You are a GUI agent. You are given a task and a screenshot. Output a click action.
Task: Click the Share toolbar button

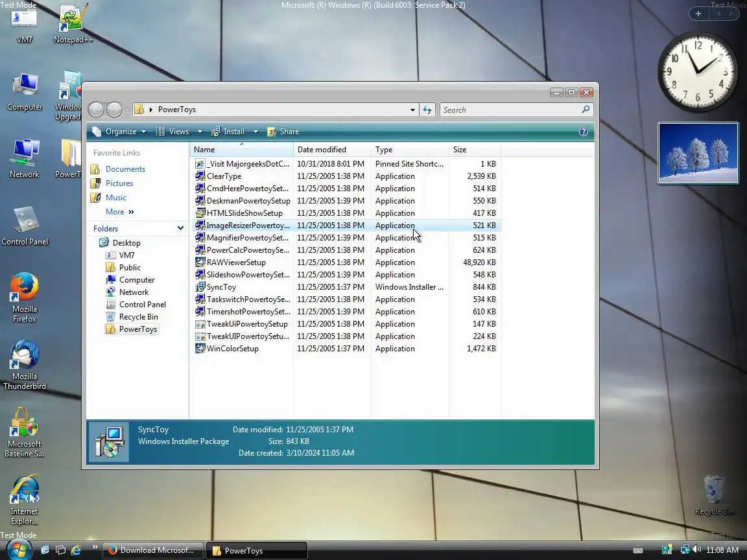click(x=283, y=132)
